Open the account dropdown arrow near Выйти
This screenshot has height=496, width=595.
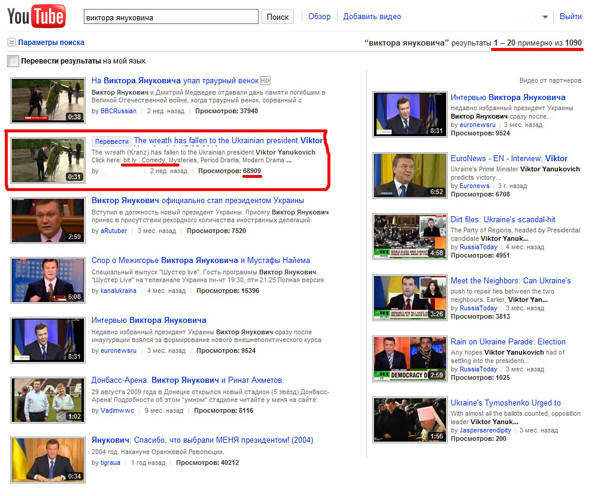[x=545, y=17]
